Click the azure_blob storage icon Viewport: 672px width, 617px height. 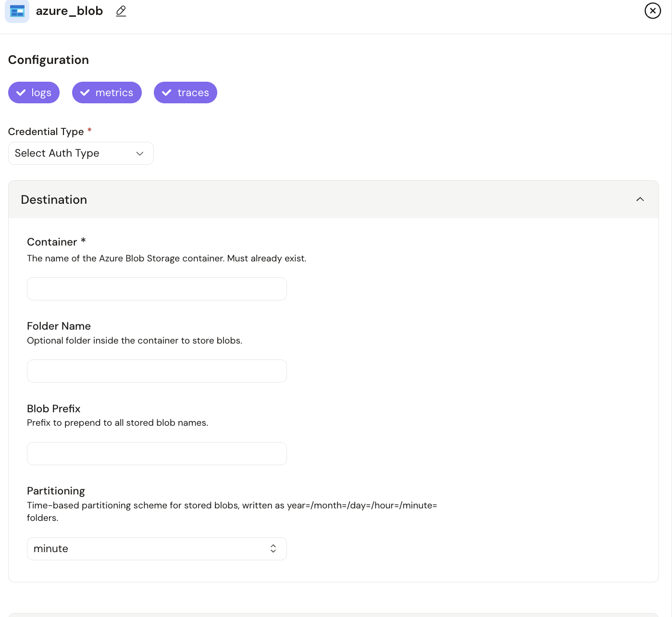coord(17,11)
